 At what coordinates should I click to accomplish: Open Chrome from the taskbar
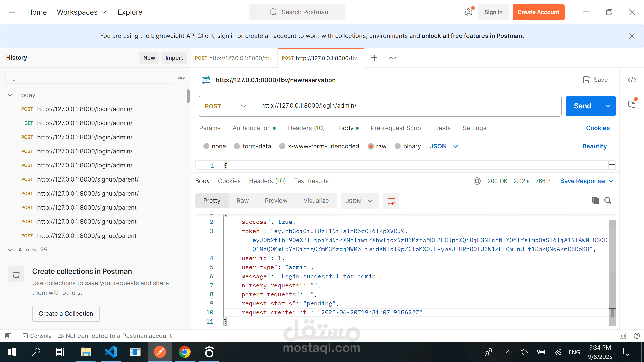(x=185, y=352)
